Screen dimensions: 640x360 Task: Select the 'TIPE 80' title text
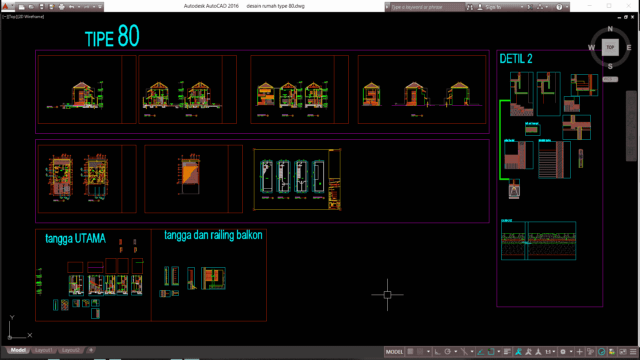pos(112,36)
